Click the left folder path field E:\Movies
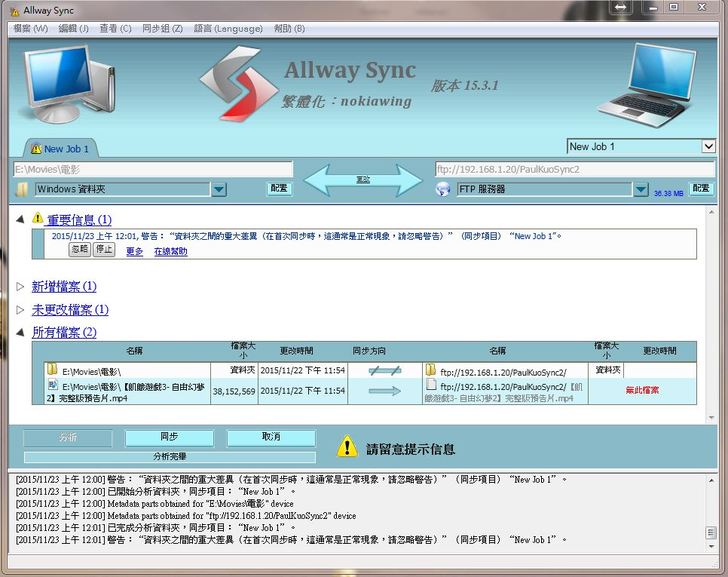The width and height of the screenshot is (728, 577). point(152,170)
